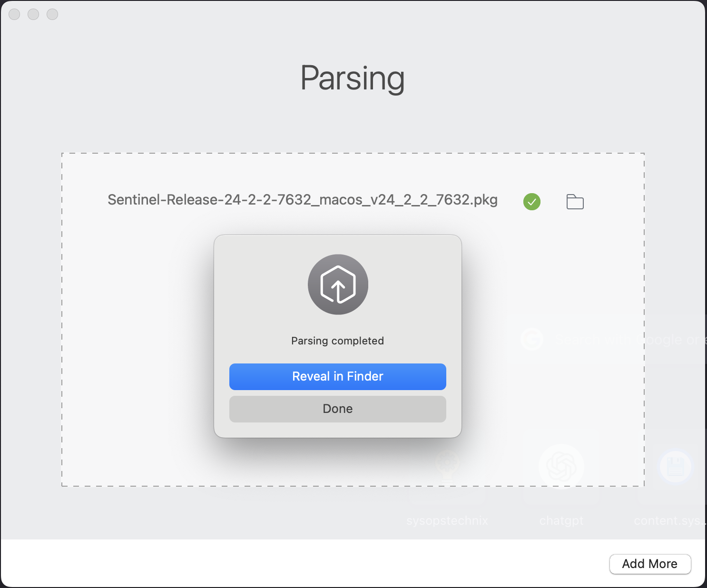Close the window with the red button
707x588 pixels.
tap(15, 14)
